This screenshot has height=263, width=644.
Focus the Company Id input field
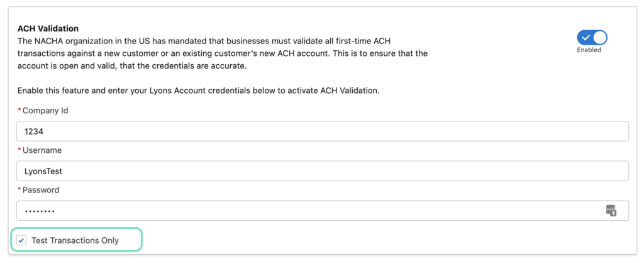coord(323,131)
